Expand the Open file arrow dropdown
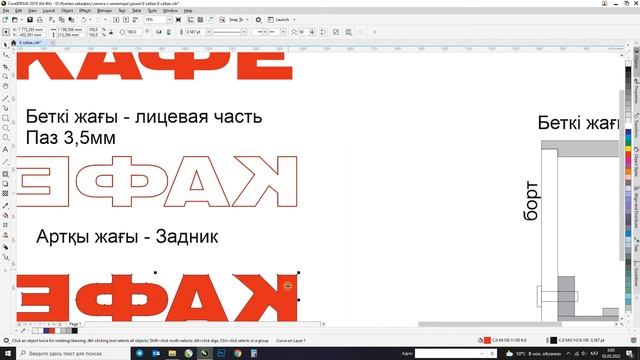Image resolution: width=640 pixels, height=360 pixels. 21,20
